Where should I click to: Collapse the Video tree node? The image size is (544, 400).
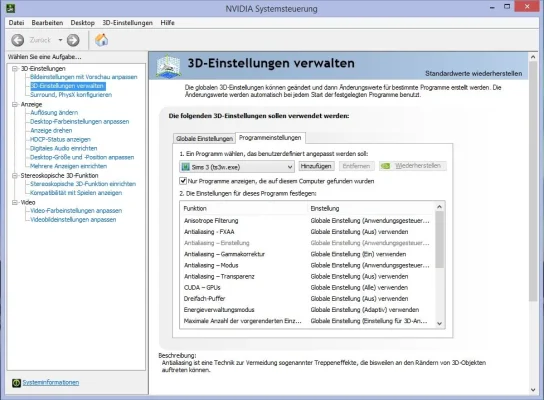pyautogui.click(x=15, y=202)
